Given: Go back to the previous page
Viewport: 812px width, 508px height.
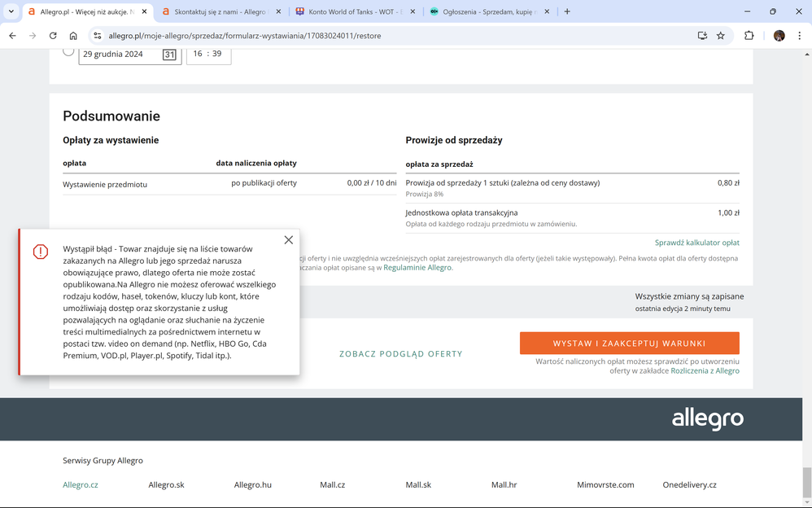Looking at the screenshot, I should click(12, 36).
